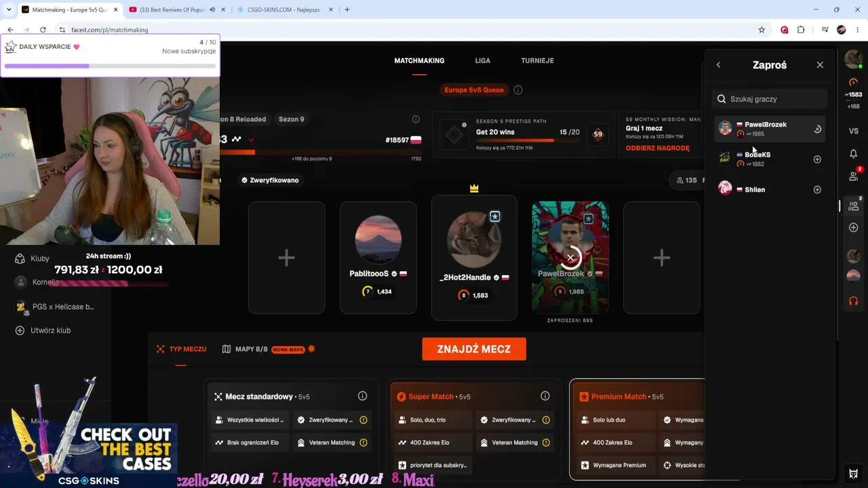This screenshot has width=868, height=488.
Task: Click the priorytet dla subskry... chip
Action: [434, 465]
